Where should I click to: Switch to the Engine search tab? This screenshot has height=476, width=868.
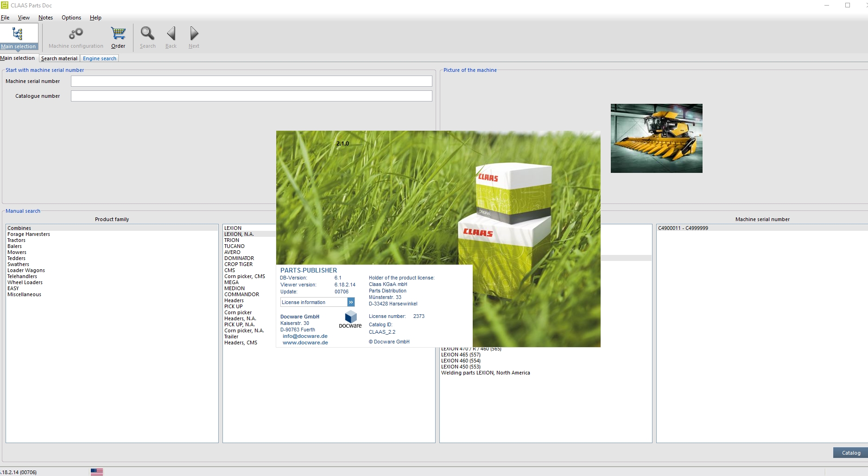[100, 58]
